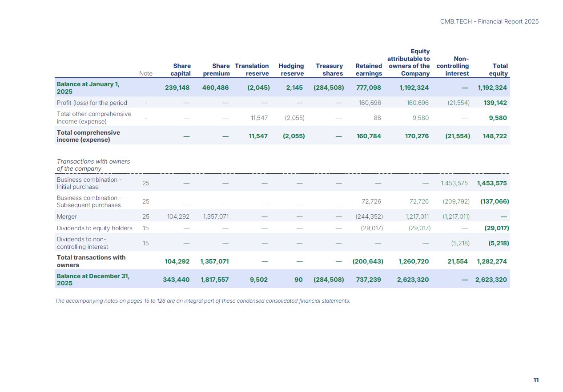Select the Balance at January 1, 2025 row label
This screenshot has height=392, width=563.
click(88, 88)
